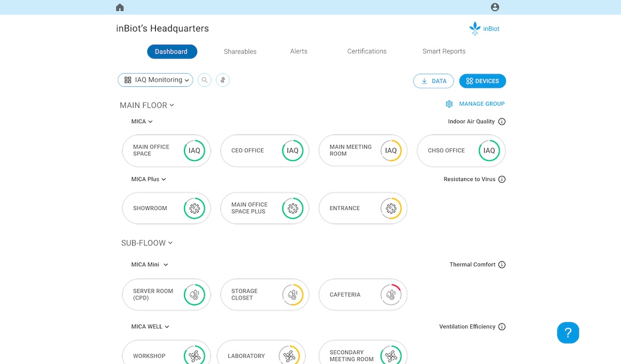Screen dimensions: 621x364
Task: Collapse the MAIN FLOOR group
Action: [x=147, y=105]
